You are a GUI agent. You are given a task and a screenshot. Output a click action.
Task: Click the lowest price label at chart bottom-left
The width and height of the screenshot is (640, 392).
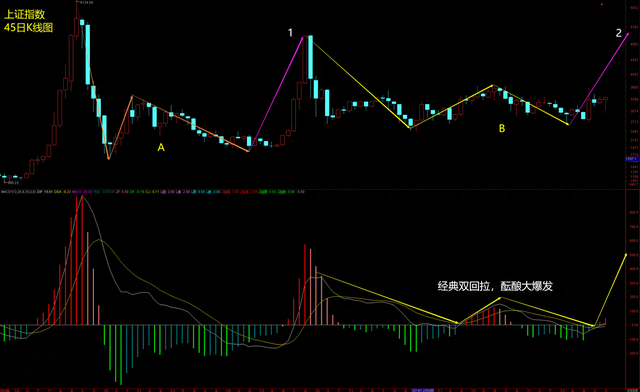pyautogui.click(x=13, y=183)
